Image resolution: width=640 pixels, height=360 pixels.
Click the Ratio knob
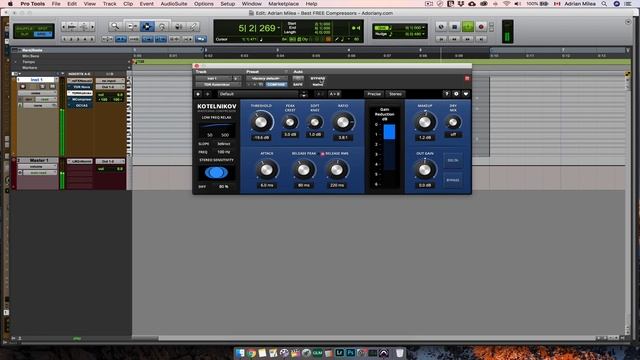(x=343, y=122)
